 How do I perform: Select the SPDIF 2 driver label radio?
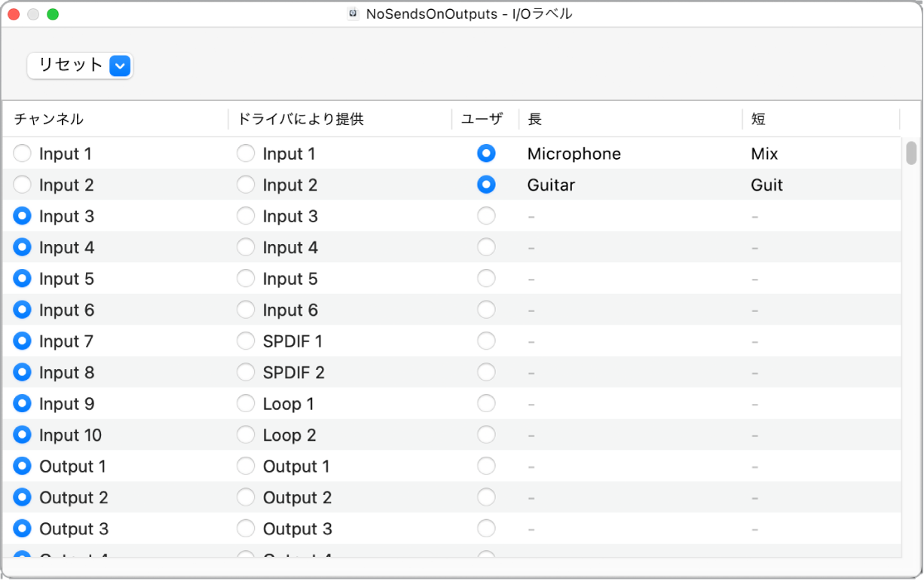[x=246, y=372]
